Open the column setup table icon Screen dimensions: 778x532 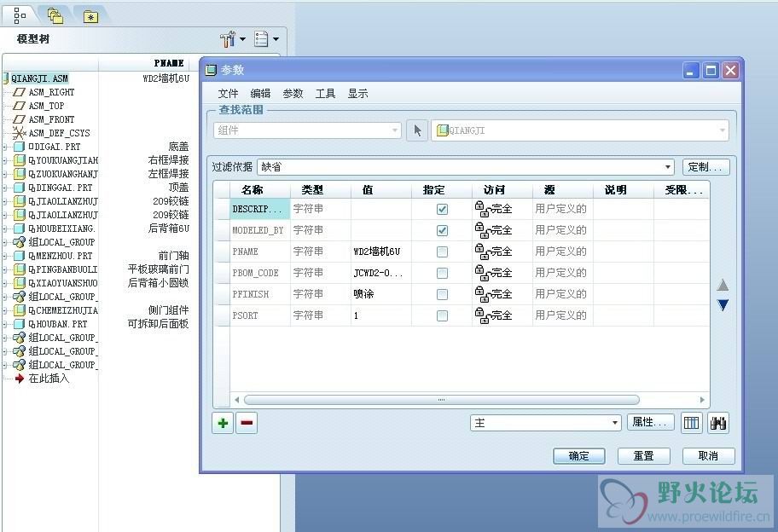[691, 423]
